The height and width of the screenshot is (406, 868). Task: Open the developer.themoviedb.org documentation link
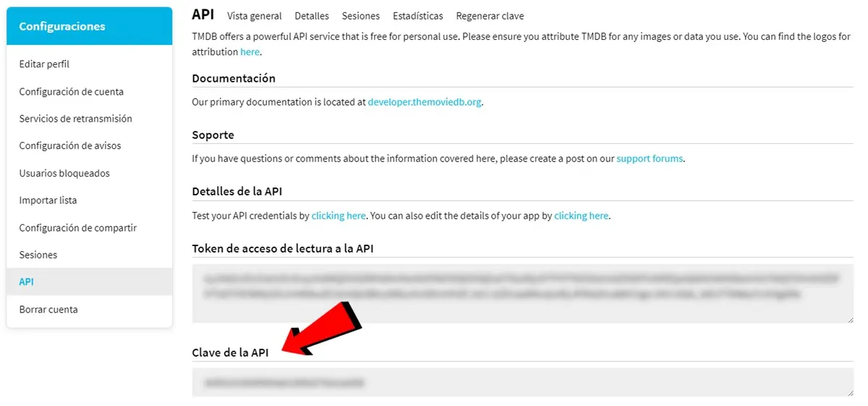pos(424,102)
